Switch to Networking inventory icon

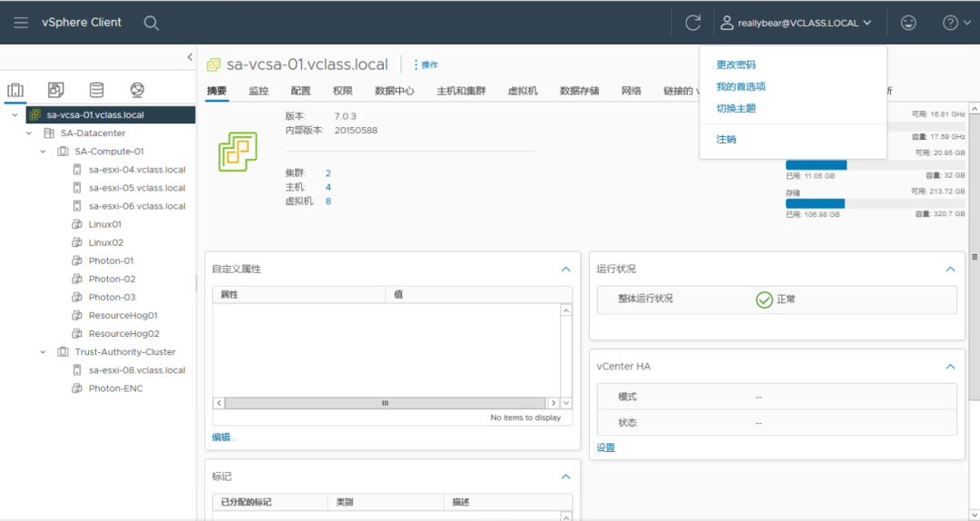coord(138,90)
